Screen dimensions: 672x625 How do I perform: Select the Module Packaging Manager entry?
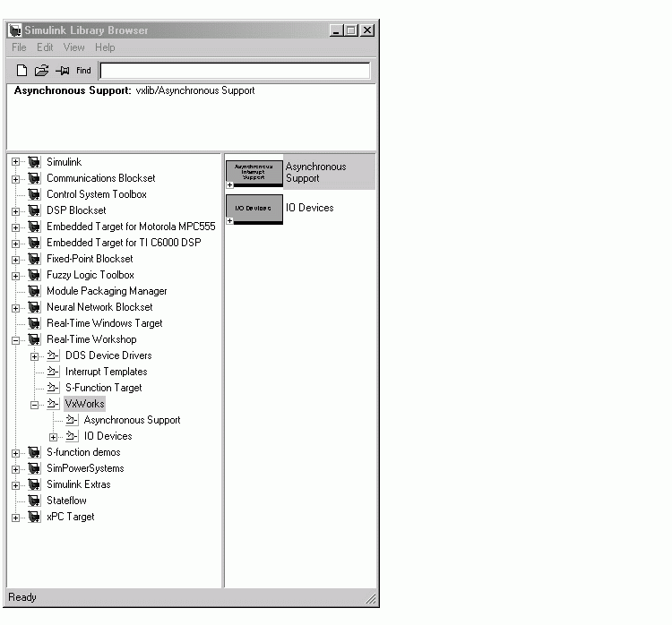[x=107, y=291]
